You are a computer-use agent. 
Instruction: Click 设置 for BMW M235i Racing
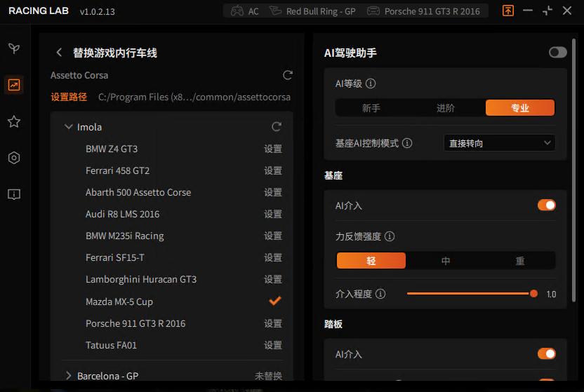(273, 236)
